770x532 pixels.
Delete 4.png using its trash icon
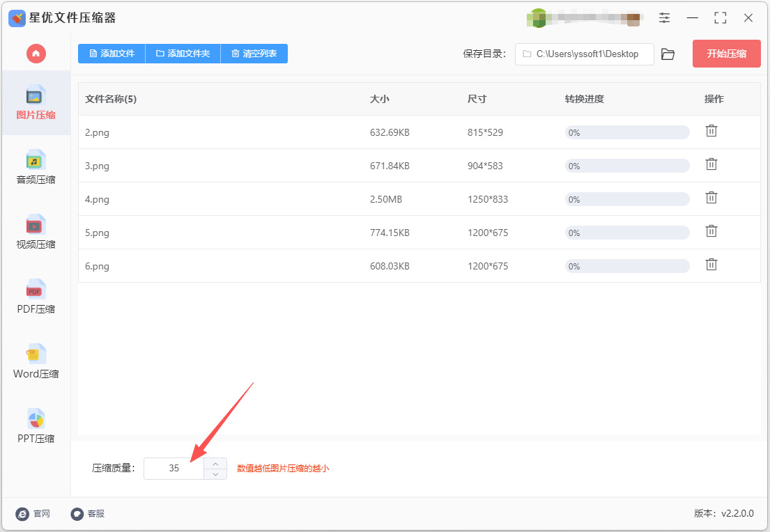tap(711, 198)
